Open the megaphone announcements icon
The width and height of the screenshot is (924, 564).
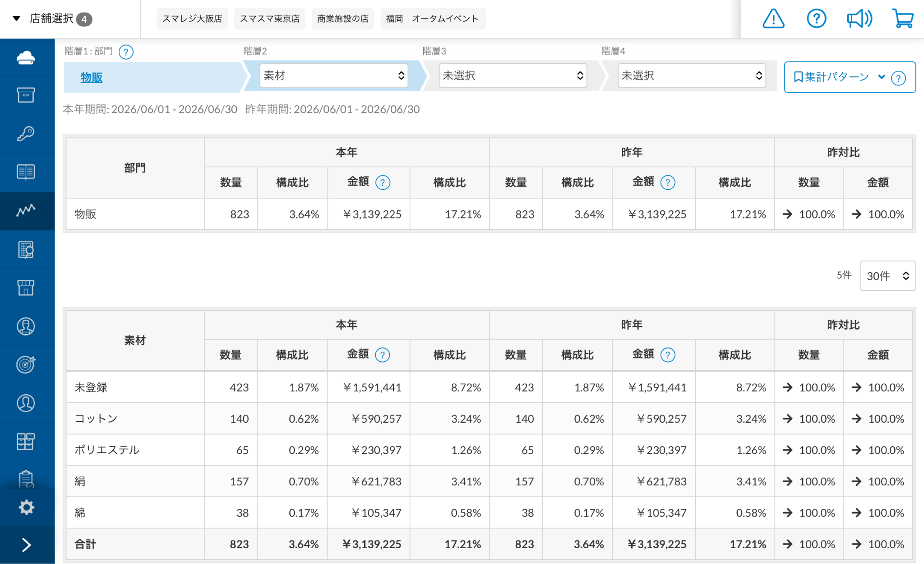(x=859, y=19)
